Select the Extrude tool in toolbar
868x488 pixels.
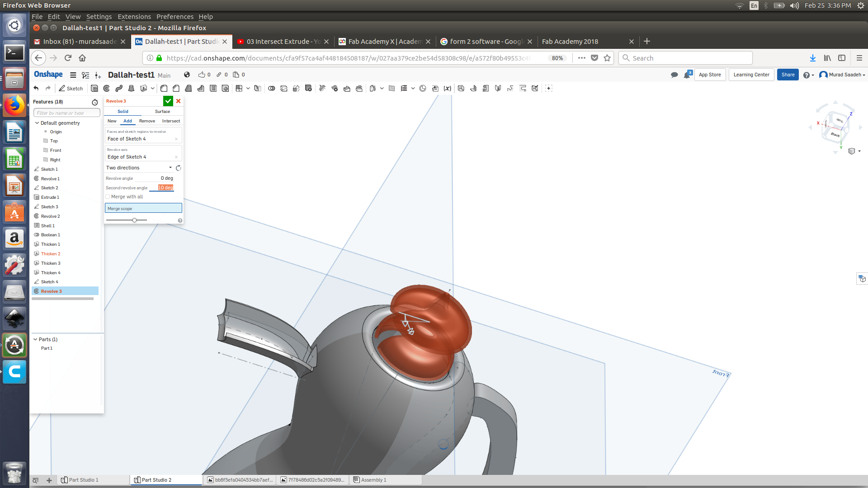[94, 89]
